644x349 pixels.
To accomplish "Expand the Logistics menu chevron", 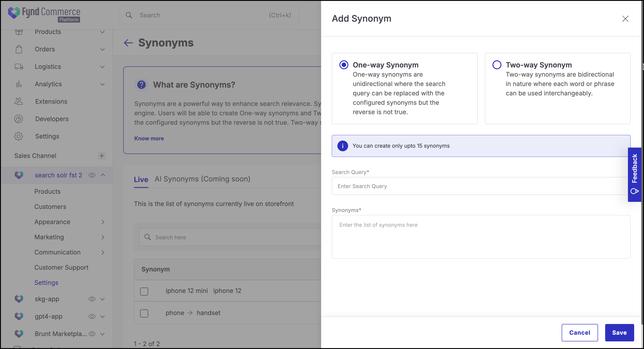I will point(102,67).
